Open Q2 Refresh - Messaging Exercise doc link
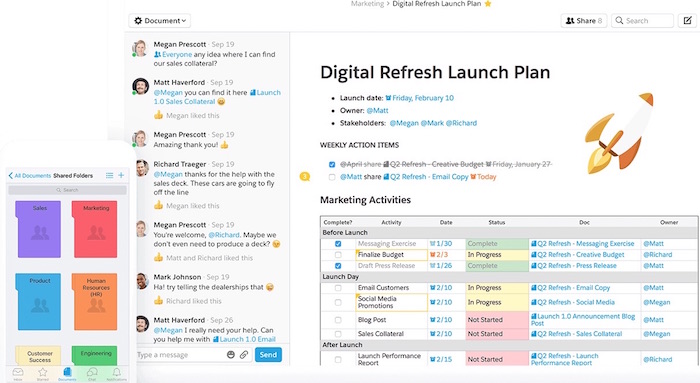 pyautogui.click(x=583, y=244)
